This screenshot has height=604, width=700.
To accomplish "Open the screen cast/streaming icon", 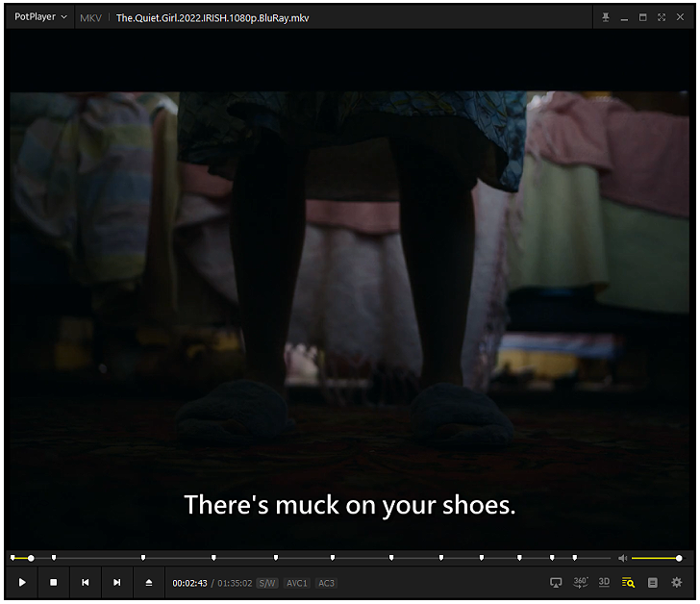I will [556, 583].
